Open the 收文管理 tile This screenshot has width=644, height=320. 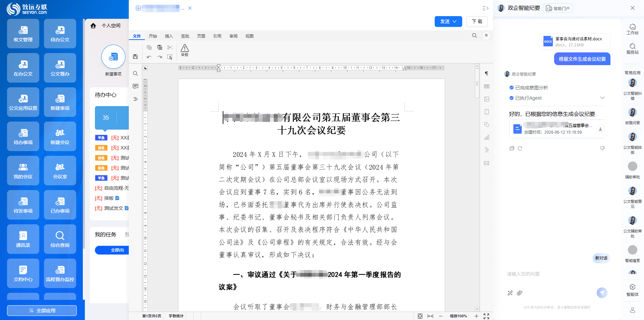point(23,34)
